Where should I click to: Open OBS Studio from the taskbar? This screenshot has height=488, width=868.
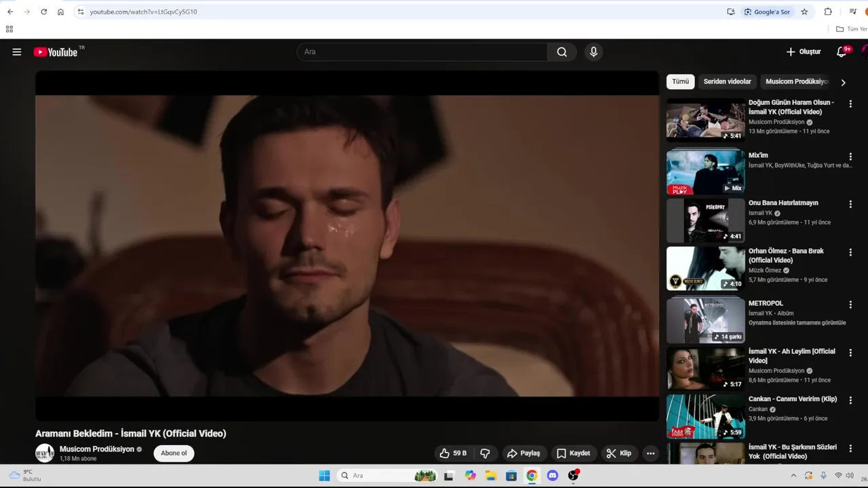[573, 476]
